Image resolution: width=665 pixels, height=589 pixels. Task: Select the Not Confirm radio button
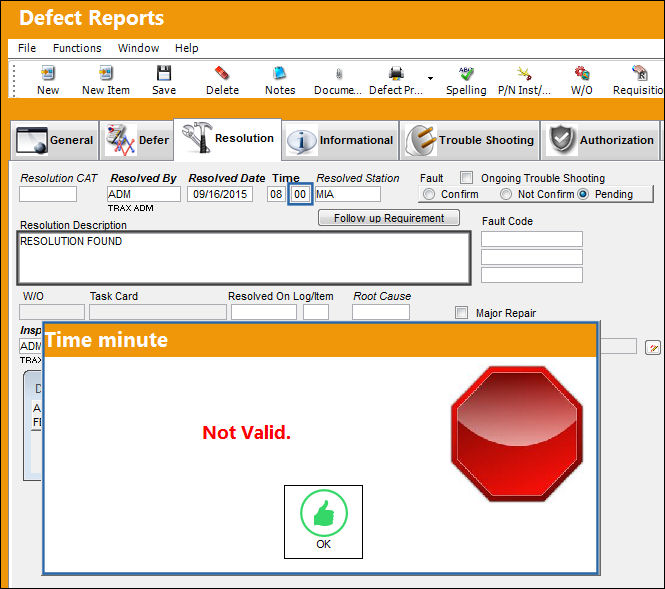click(506, 194)
